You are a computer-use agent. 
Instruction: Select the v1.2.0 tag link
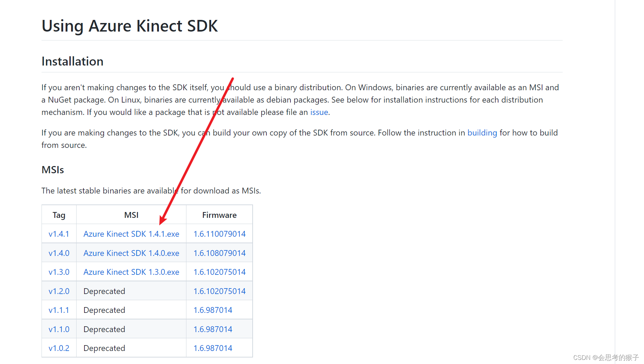[59, 291]
